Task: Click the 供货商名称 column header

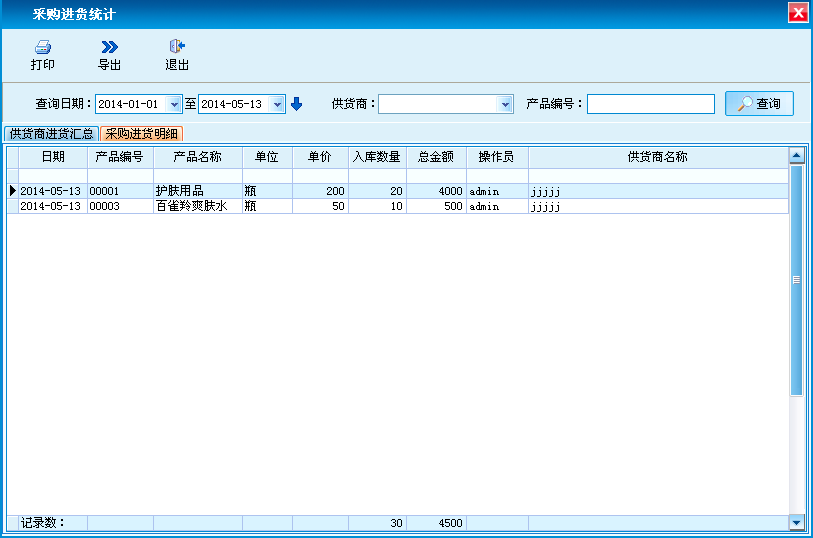Action: tap(657, 157)
